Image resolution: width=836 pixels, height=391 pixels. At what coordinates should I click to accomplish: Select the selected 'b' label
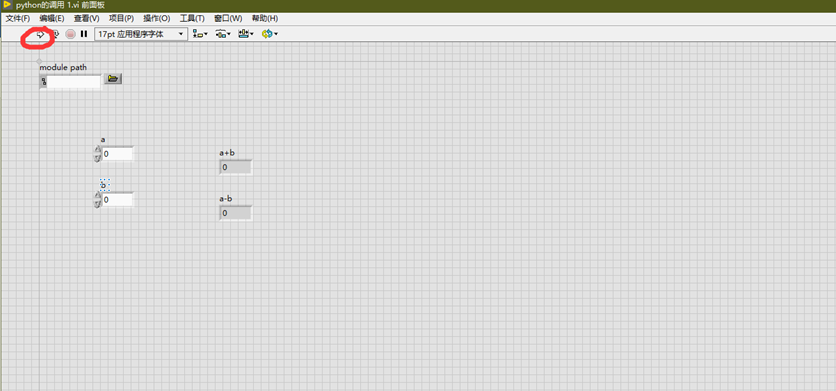[104, 185]
